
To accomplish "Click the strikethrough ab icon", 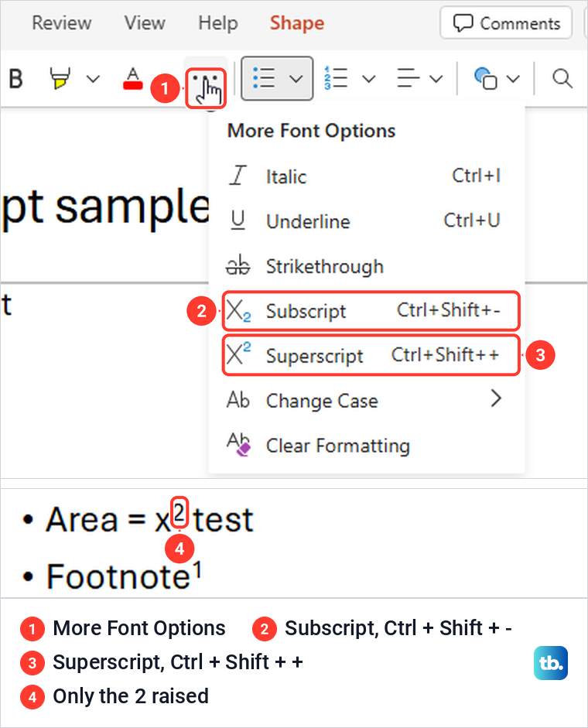I will [238, 265].
